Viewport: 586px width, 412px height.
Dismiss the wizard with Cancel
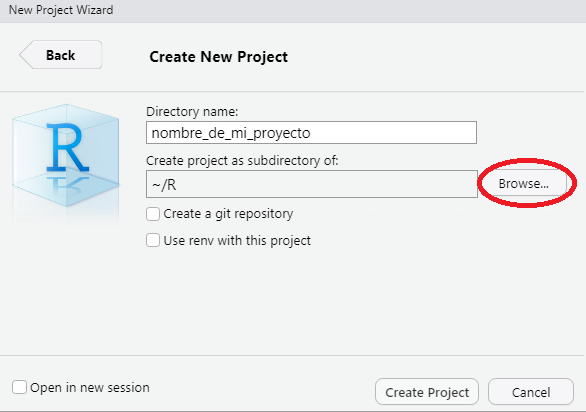coord(531,392)
